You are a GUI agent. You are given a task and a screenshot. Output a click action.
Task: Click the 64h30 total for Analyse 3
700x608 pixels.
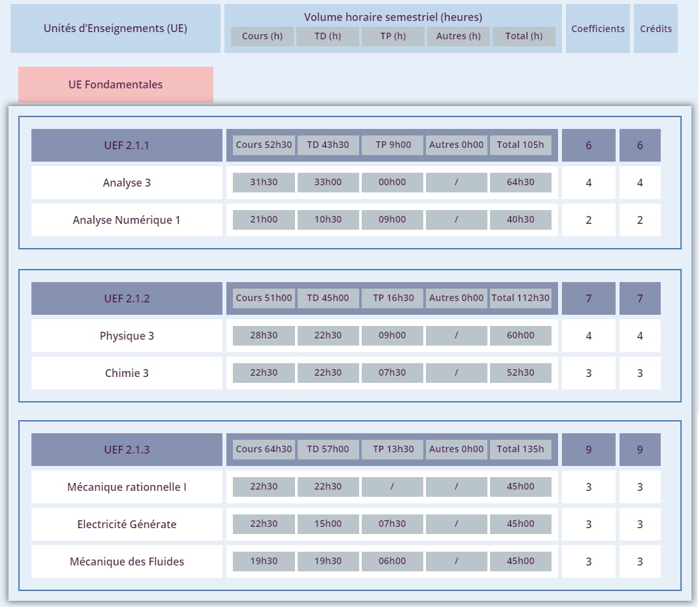click(521, 183)
